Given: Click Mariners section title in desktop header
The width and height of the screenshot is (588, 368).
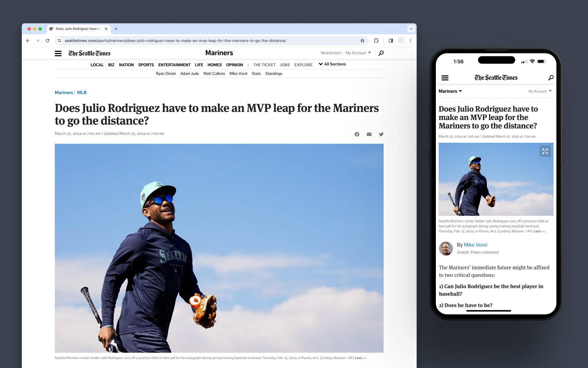Looking at the screenshot, I should pos(219,53).
